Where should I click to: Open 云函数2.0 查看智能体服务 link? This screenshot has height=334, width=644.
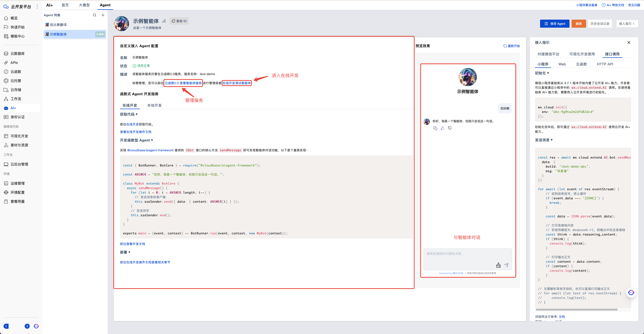pos(183,83)
